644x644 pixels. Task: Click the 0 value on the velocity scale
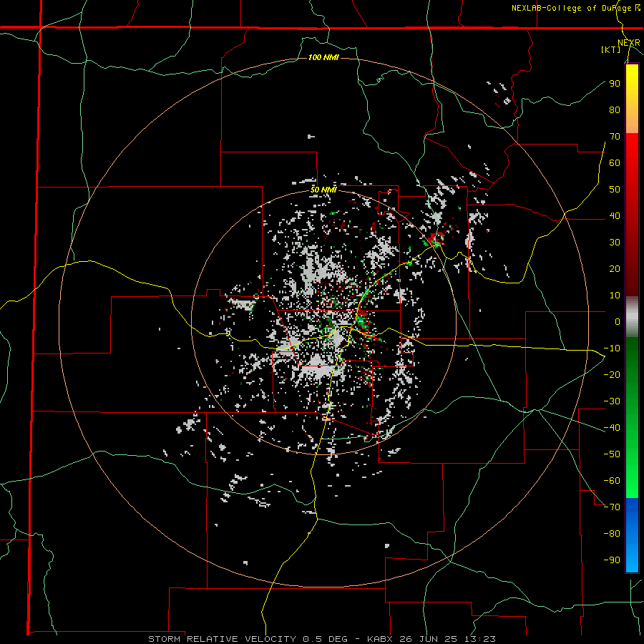point(618,321)
